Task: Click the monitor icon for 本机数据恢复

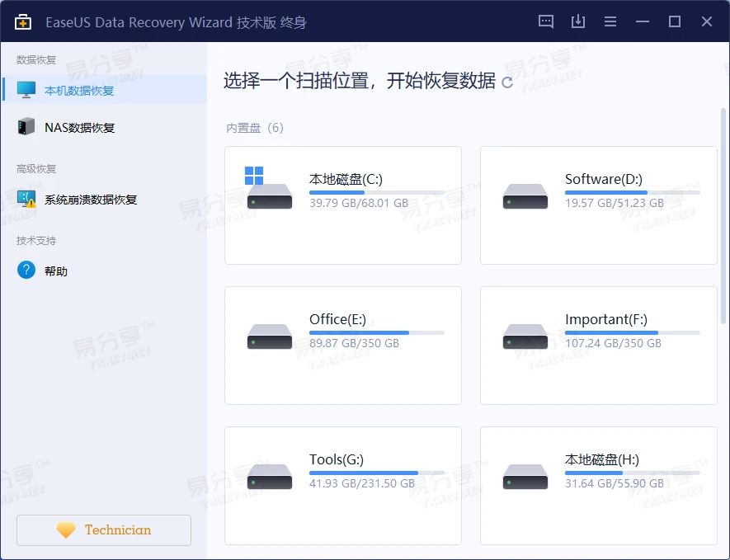Action: [x=26, y=89]
